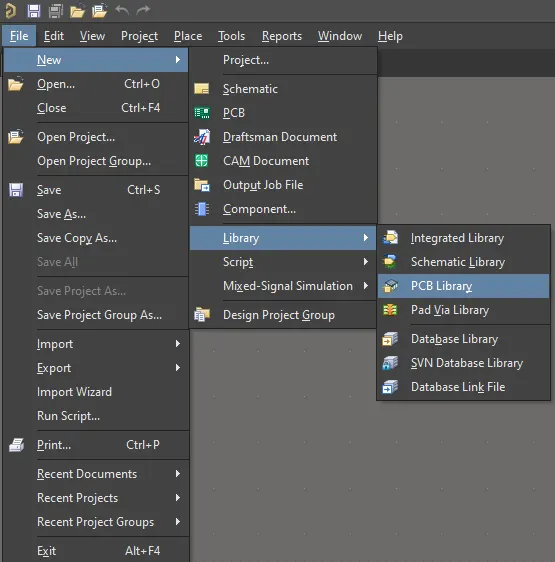Screen dimensions: 555x562
Task: Launch the Import Wizard entry
Action: click(96, 392)
